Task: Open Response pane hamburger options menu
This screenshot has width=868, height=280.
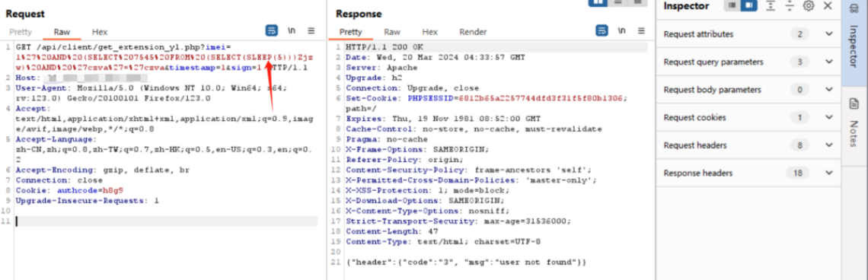Action: click(x=642, y=31)
